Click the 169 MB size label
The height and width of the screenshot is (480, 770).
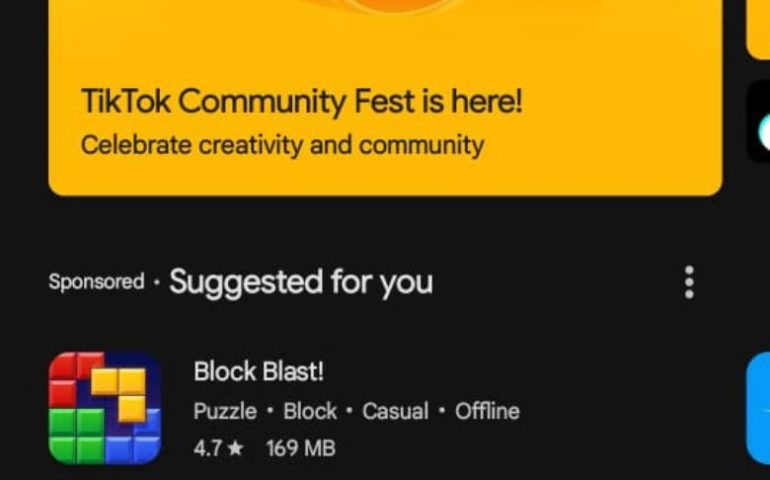tap(301, 449)
